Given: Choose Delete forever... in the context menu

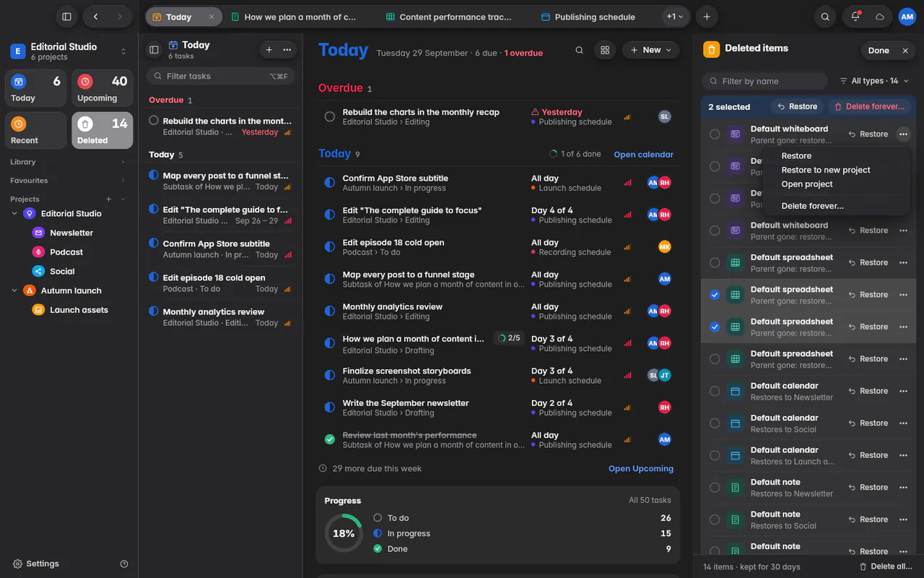Looking at the screenshot, I should coord(812,206).
